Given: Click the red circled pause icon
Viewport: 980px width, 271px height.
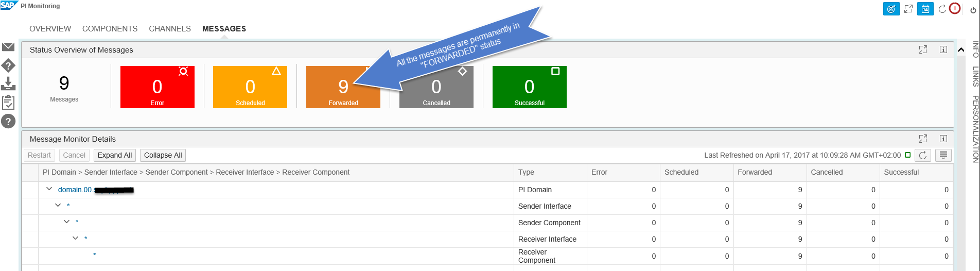Looking at the screenshot, I should click(x=955, y=9).
